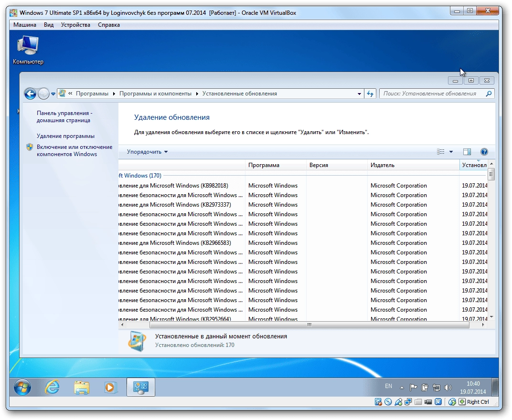Open the Упорядочить dropdown menu
The image size is (512, 420).
147,152
